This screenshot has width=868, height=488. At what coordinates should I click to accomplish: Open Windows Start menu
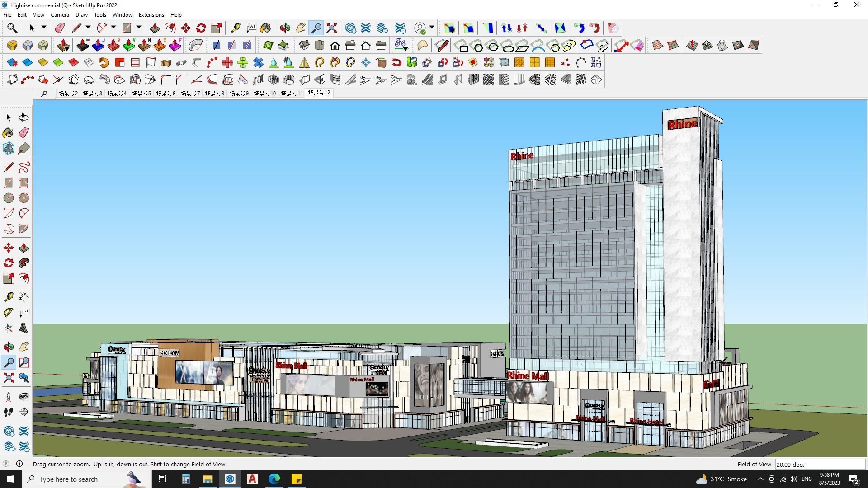[x=11, y=479]
